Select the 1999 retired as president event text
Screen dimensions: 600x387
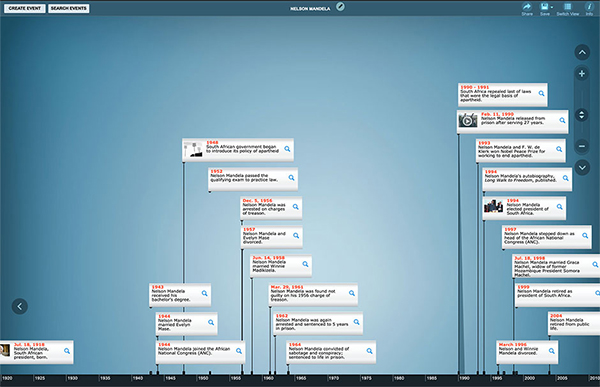(x=544, y=293)
